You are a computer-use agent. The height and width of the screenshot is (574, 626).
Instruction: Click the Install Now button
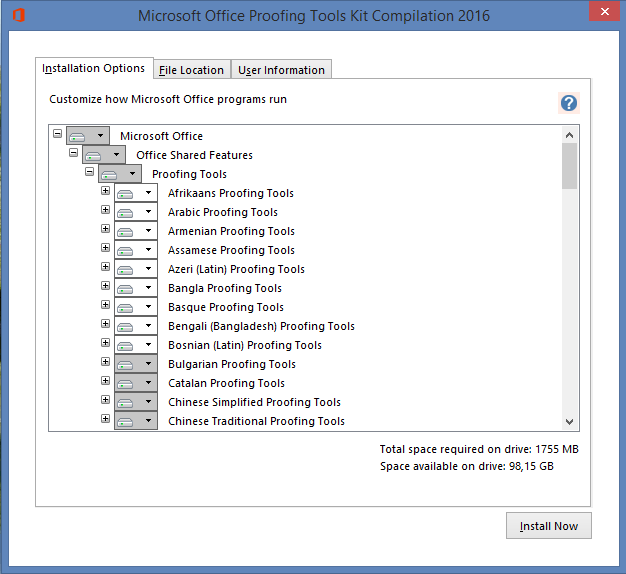(549, 526)
